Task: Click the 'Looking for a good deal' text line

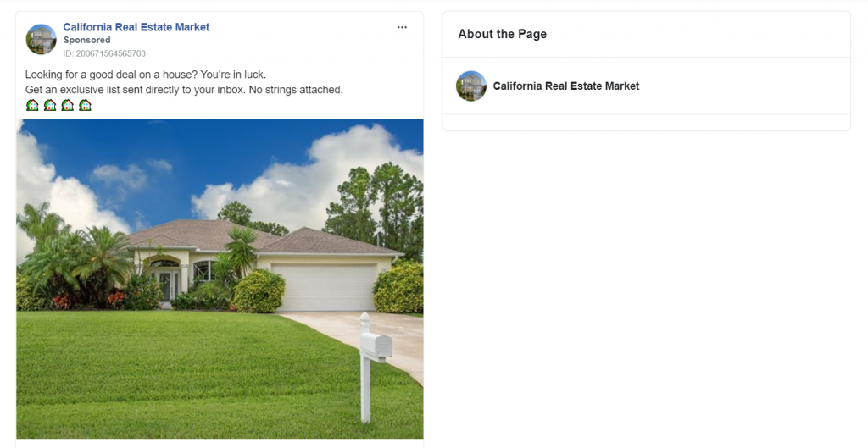Action: (146, 75)
